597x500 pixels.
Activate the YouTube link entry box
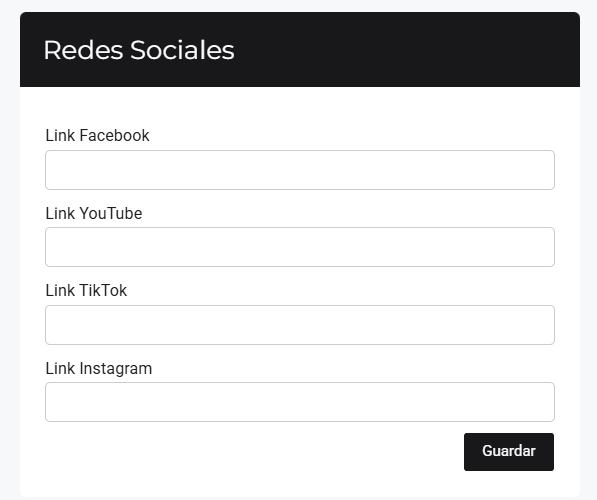click(300, 247)
